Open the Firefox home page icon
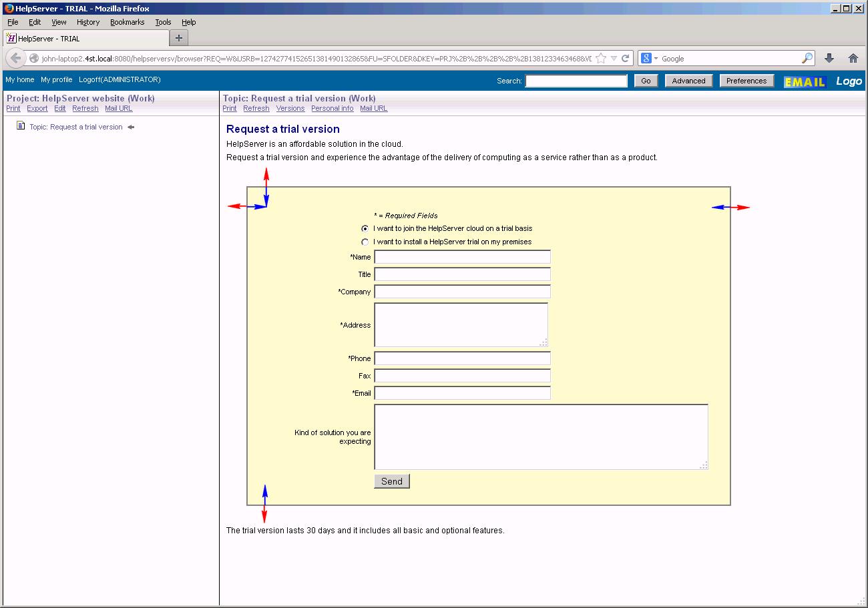 853,58
